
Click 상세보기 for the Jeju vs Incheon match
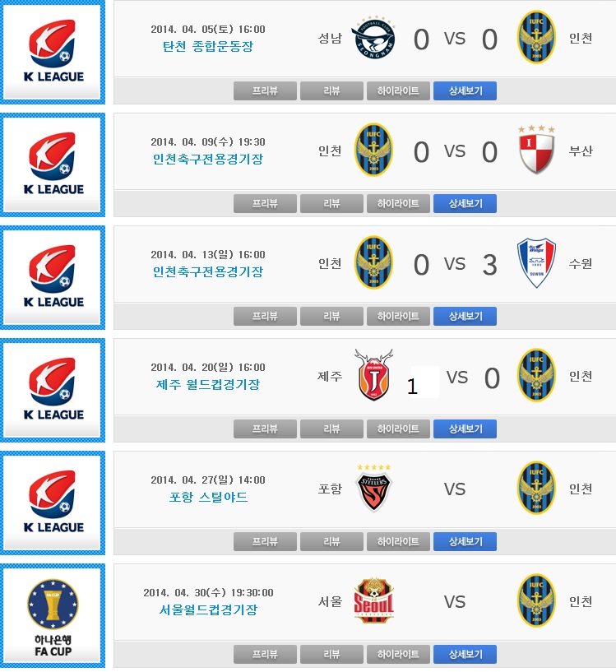tap(465, 429)
